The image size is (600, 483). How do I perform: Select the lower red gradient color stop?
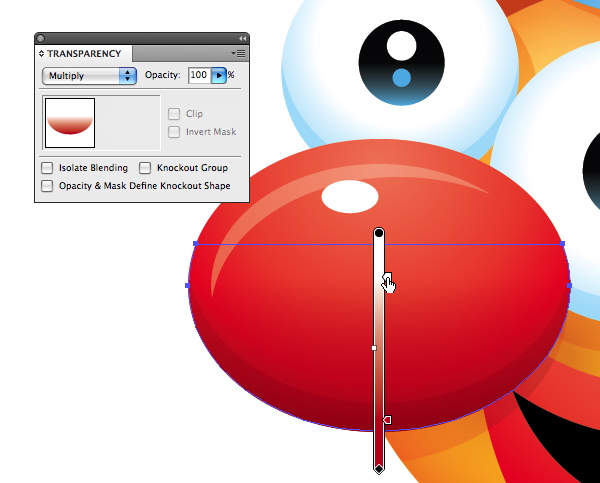point(387,420)
